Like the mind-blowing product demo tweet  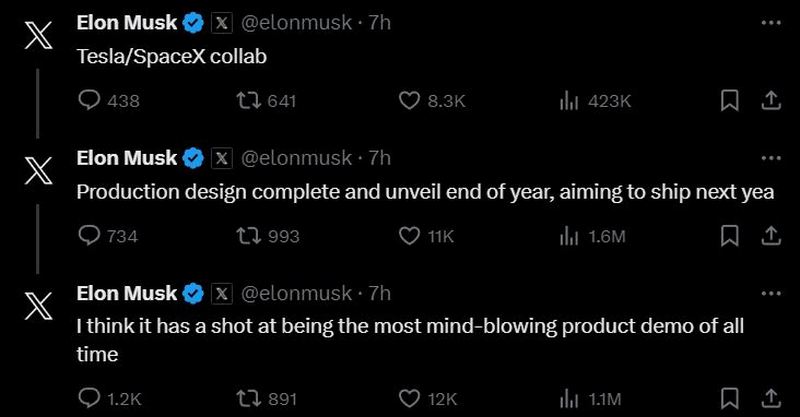[408, 399]
